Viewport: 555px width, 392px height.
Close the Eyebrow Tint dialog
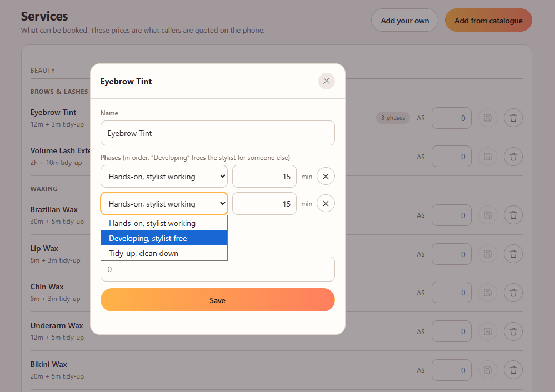pyautogui.click(x=326, y=81)
